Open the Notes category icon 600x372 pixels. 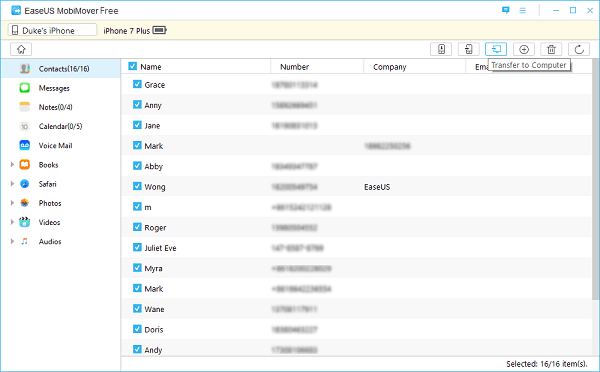coord(24,107)
